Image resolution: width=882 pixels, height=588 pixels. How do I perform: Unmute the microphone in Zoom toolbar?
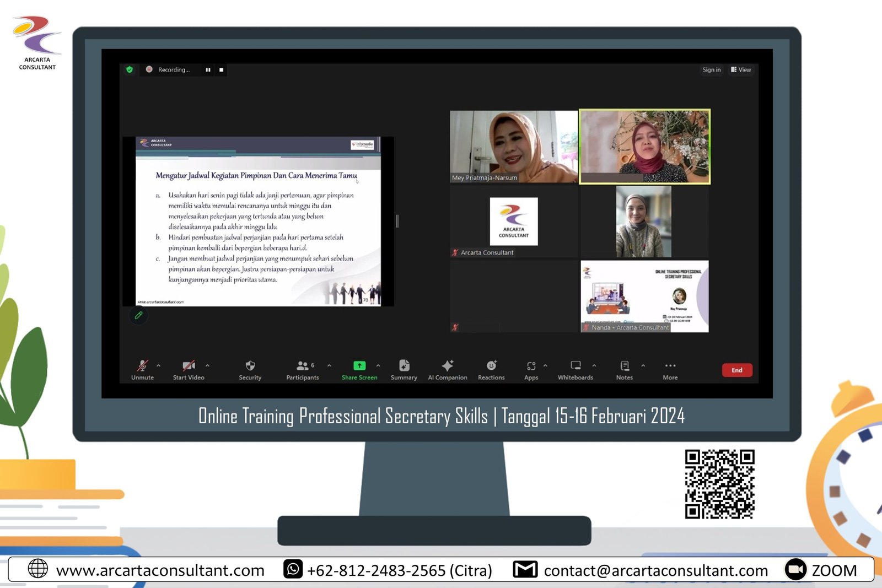click(142, 366)
